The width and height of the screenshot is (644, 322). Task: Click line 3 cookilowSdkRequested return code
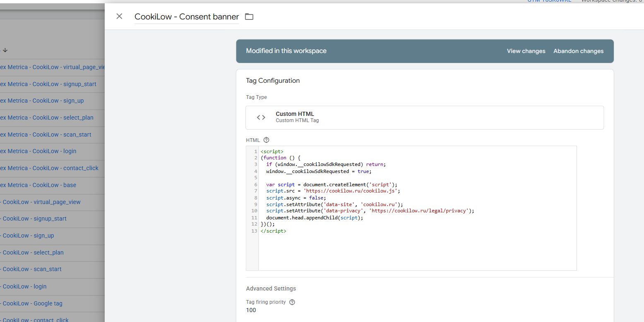[x=326, y=164]
